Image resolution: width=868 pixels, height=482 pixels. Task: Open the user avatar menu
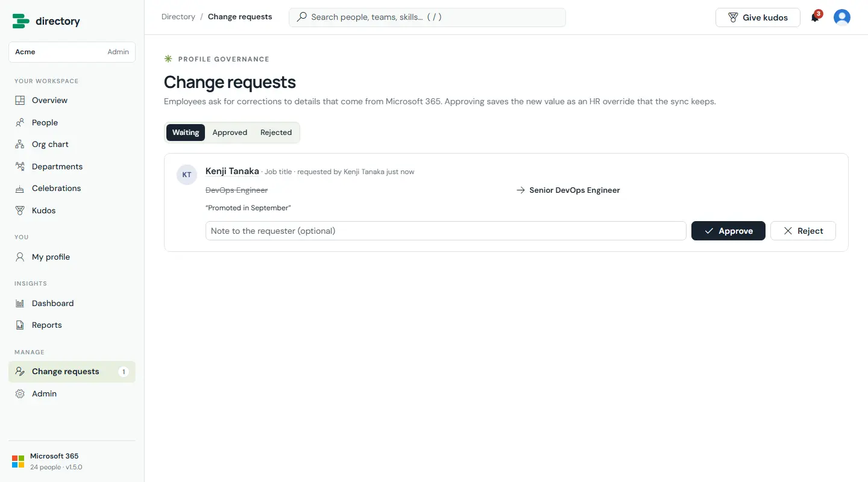(x=842, y=17)
